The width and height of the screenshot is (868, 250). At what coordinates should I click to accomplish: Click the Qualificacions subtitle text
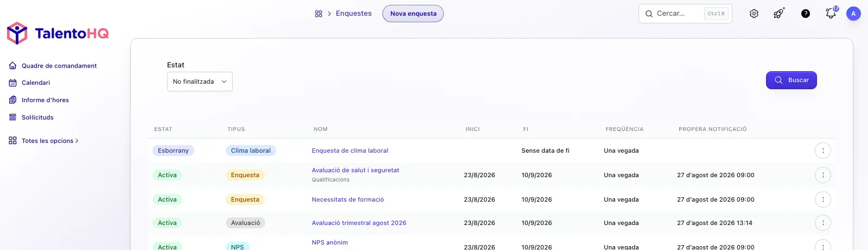tap(330, 180)
